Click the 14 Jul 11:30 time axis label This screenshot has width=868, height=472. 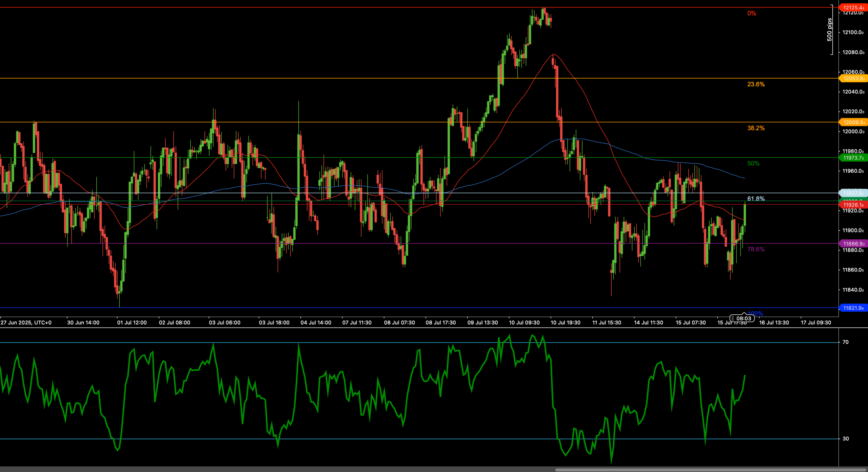(x=649, y=323)
